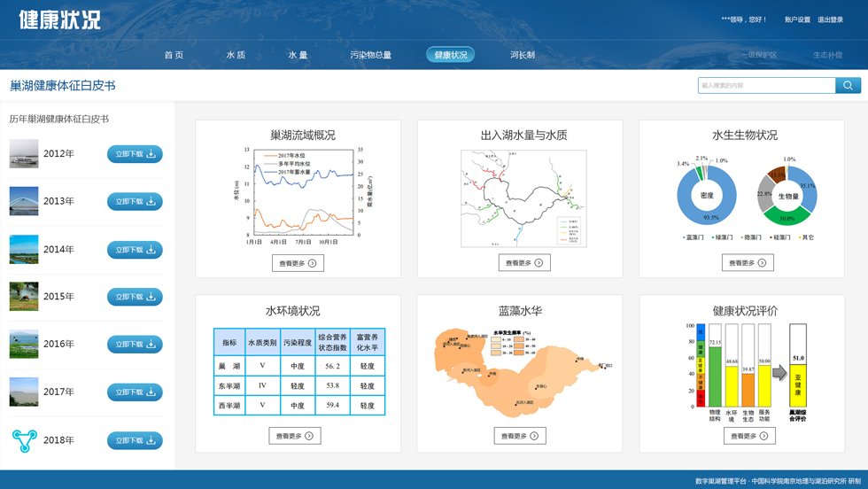Download the 2018年 white paper
This screenshot has width=868, height=489.
click(135, 440)
